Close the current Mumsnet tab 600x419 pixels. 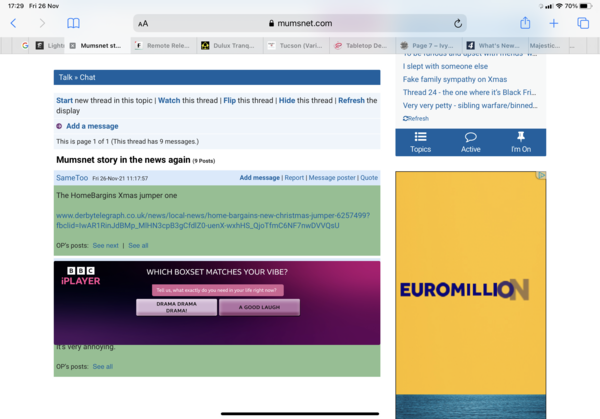72,45
